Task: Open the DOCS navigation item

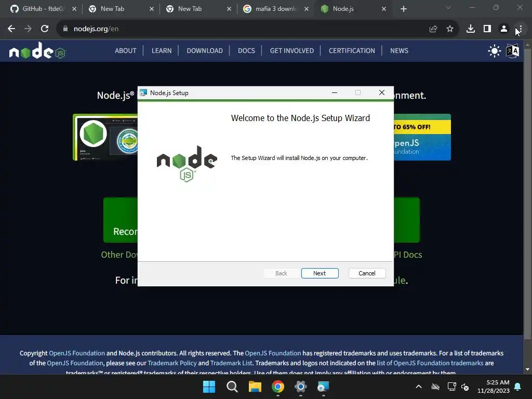Action: (246, 50)
